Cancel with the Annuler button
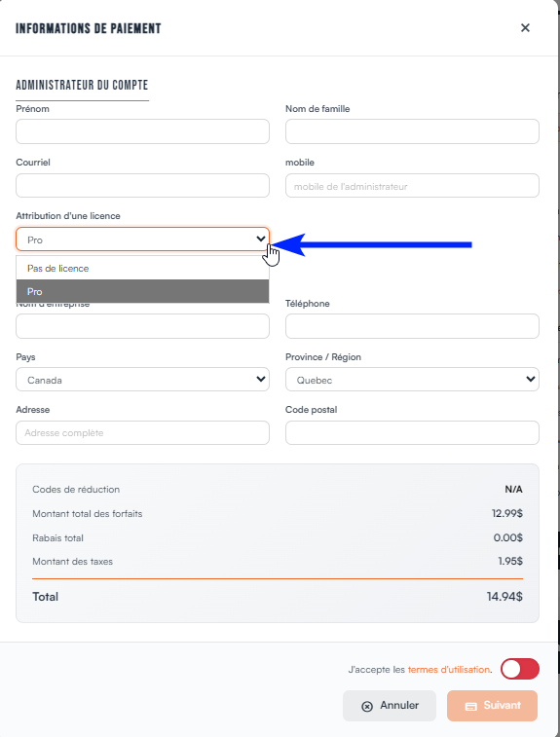Screen dimensions: 560x737 [x=390, y=706]
